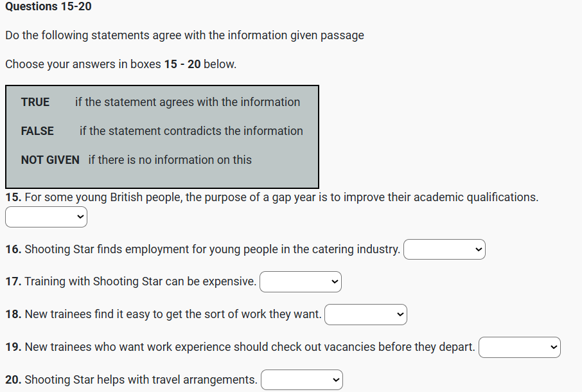The height and width of the screenshot is (392, 582).
Task: Expand the question 17 answer dropdown
Action: pos(300,281)
